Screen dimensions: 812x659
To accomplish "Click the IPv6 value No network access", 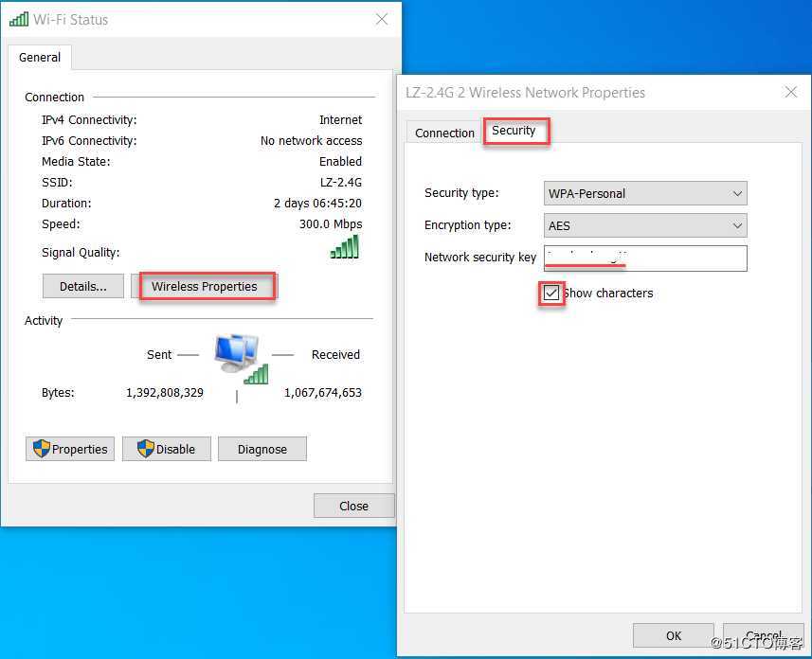I will tap(311, 141).
